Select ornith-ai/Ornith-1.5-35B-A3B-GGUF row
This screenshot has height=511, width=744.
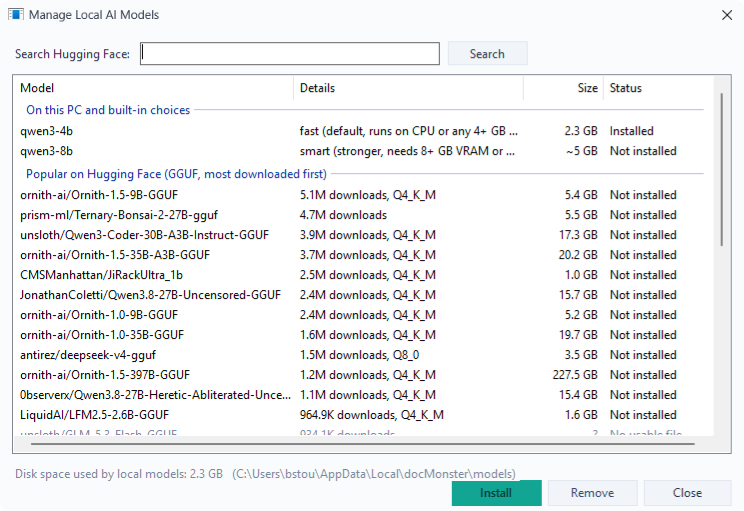pyautogui.click(x=363, y=255)
